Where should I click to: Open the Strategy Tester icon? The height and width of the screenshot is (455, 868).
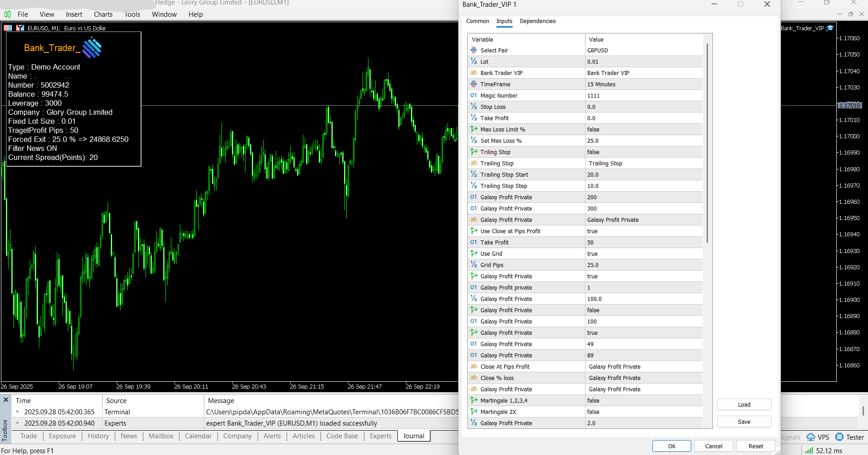coord(840,437)
